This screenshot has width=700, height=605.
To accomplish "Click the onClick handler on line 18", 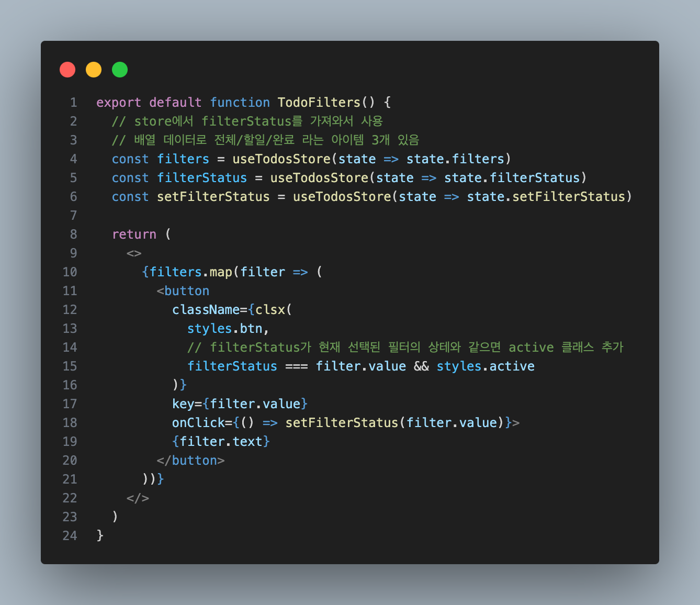I will [x=346, y=422].
